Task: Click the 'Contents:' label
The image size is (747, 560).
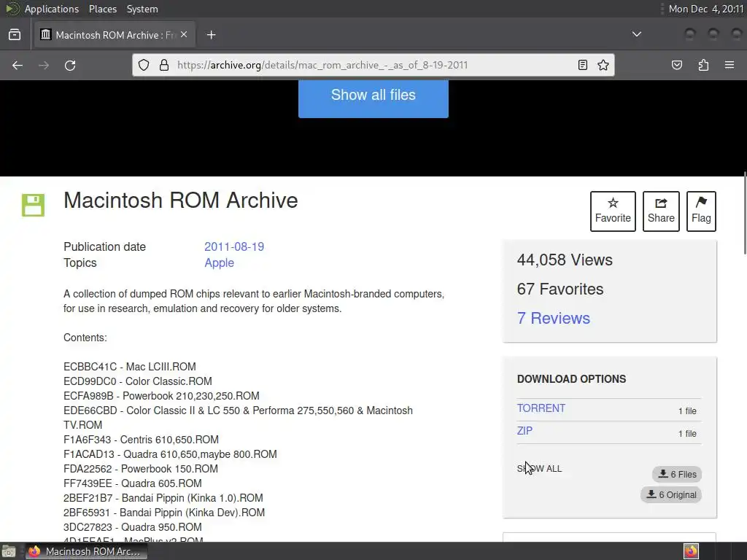Action: tap(85, 338)
